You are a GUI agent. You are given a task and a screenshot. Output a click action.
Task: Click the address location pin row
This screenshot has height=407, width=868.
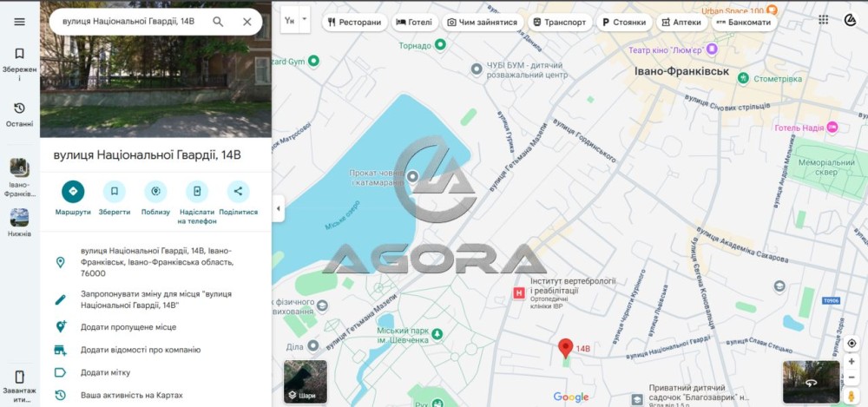155,262
